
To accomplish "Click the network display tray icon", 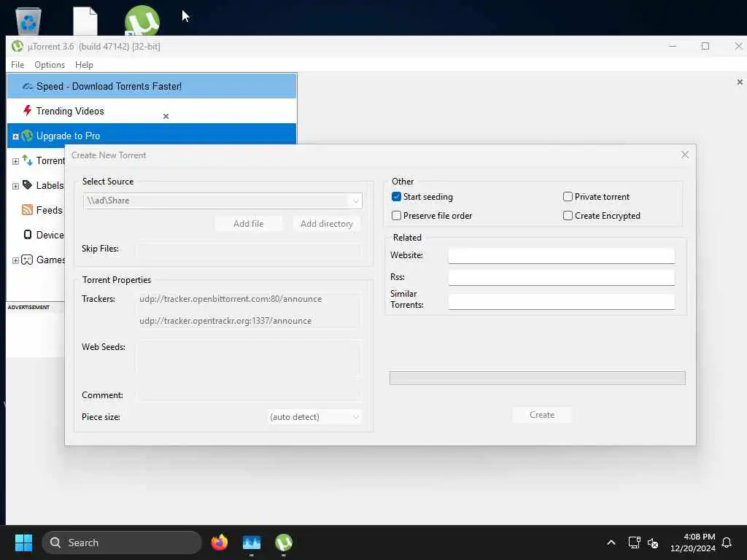I will [x=634, y=542].
